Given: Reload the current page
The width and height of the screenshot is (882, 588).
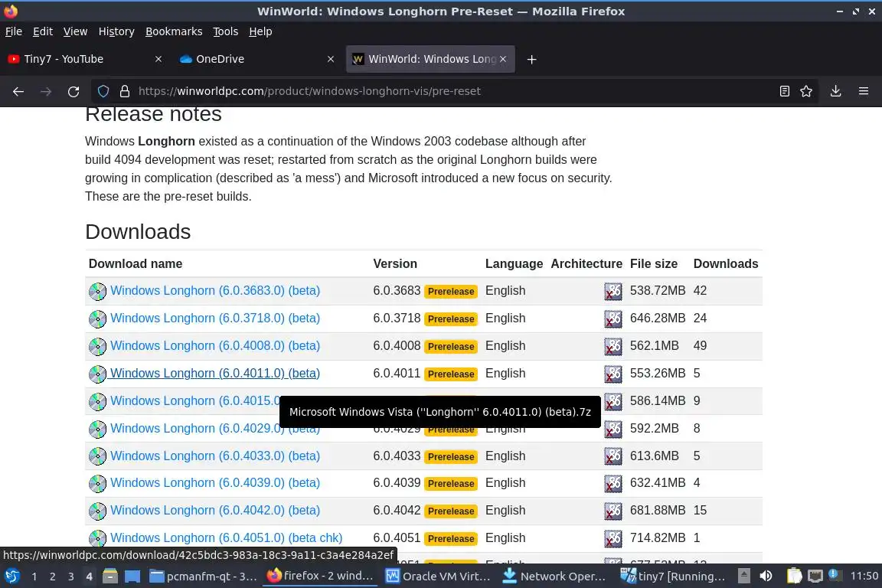Looking at the screenshot, I should pos(73,91).
